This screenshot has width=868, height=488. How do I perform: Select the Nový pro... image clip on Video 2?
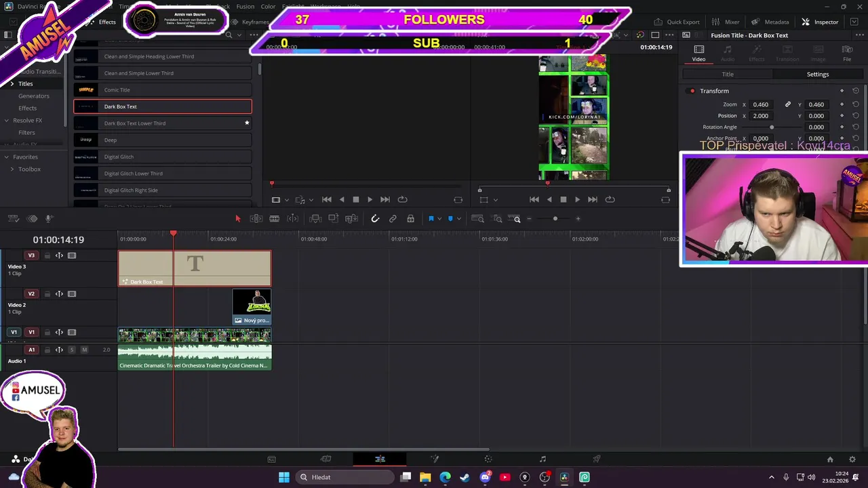tap(252, 307)
